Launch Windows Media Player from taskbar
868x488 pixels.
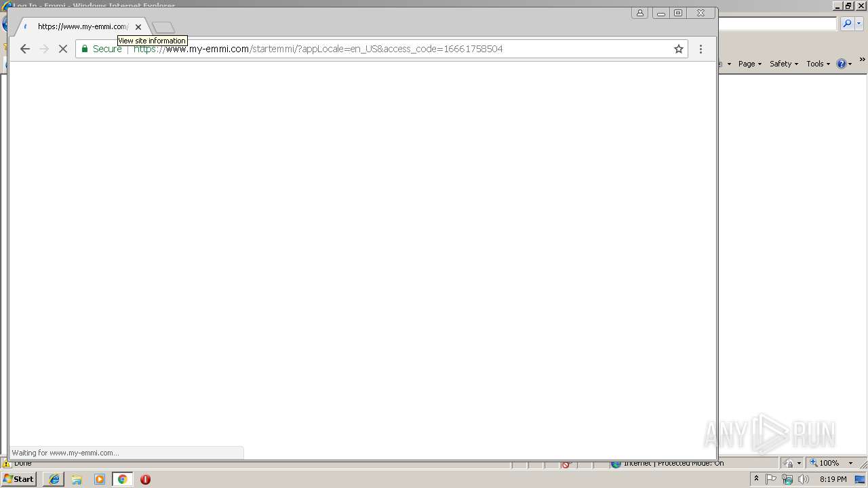pyautogui.click(x=100, y=479)
